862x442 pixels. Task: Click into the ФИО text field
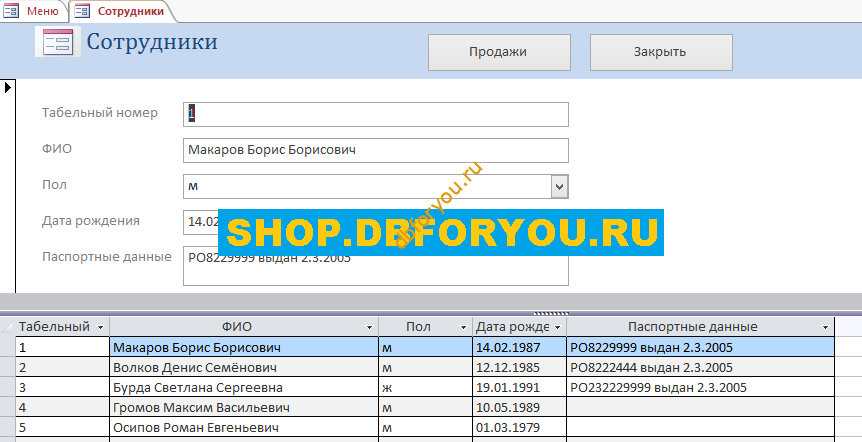375,150
